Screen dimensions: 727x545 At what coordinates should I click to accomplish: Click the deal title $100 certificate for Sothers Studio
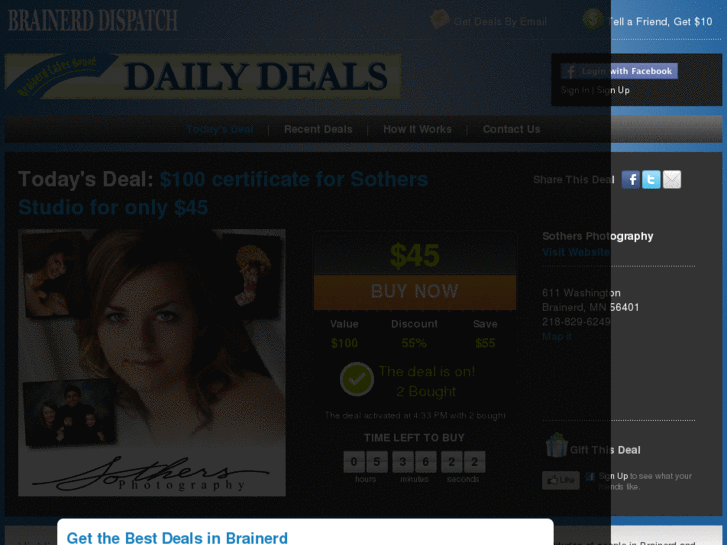223,193
